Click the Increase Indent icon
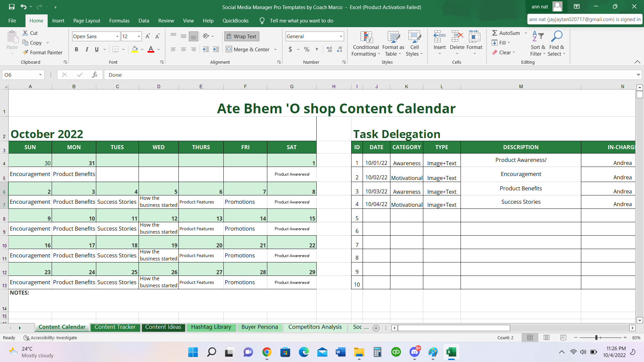 pos(216,49)
